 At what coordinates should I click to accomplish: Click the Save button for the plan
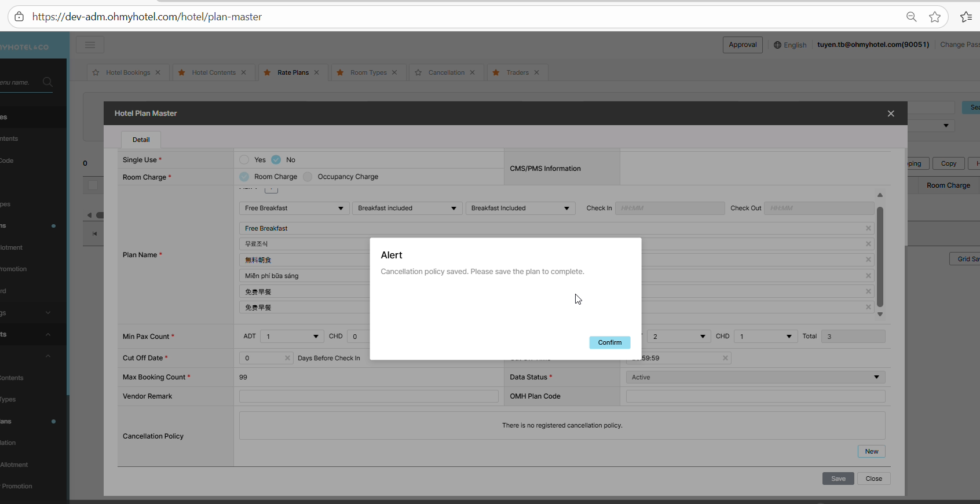pyautogui.click(x=838, y=479)
